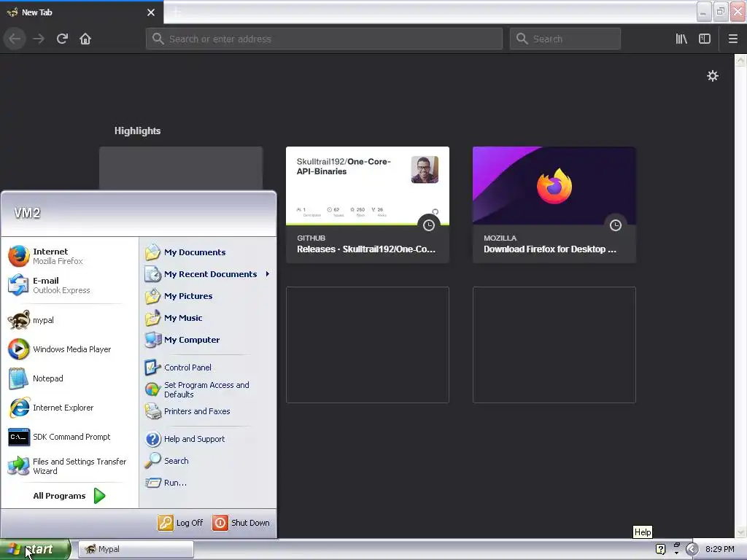This screenshot has width=747, height=560.
Task: Show hidden tray icons arrow
Action: pyautogui.click(x=692, y=549)
